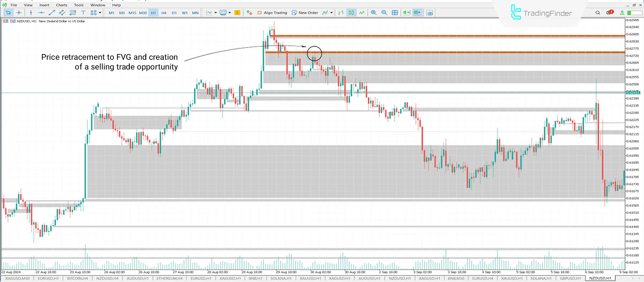
Task: Switch to the XAGUSD,M30 chart tab
Action: tap(17, 278)
